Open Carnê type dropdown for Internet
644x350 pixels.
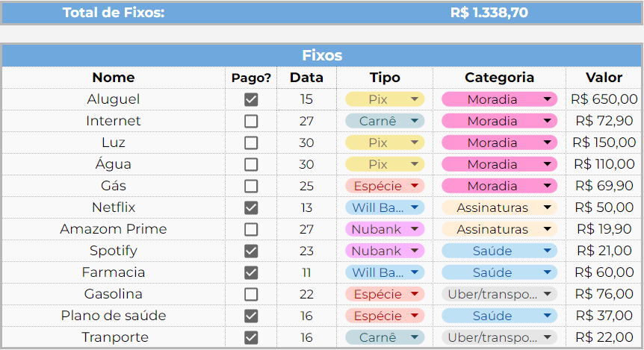(415, 121)
